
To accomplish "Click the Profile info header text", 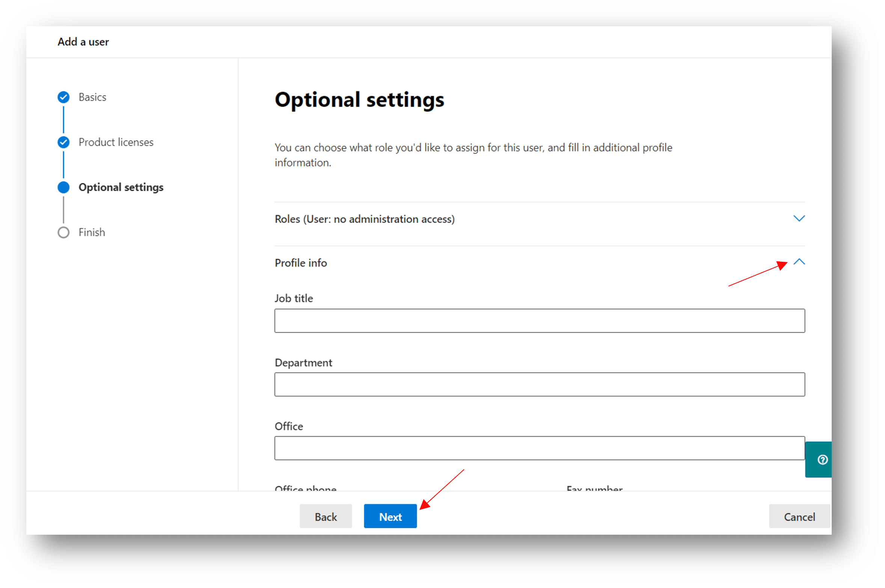I will 300,263.
